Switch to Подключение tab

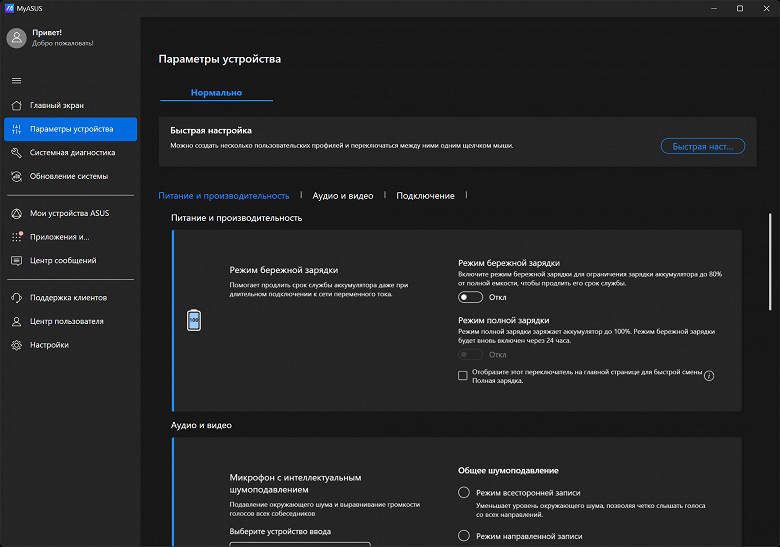pos(425,196)
